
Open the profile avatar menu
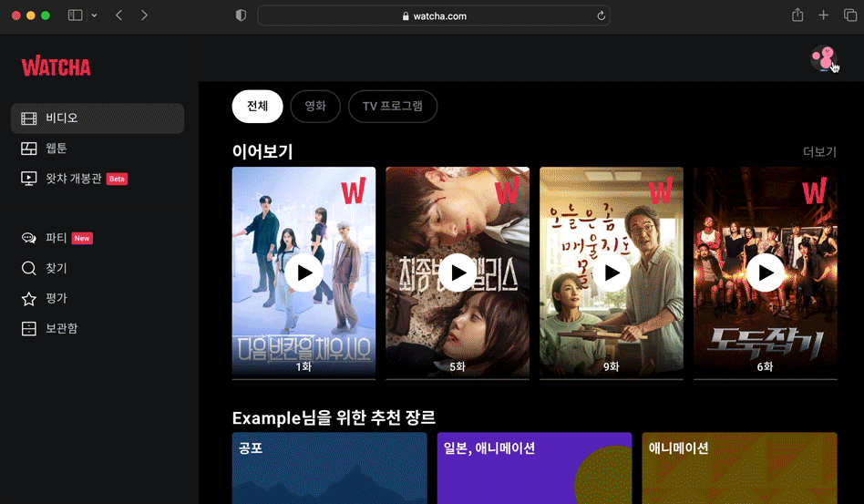coord(823,57)
